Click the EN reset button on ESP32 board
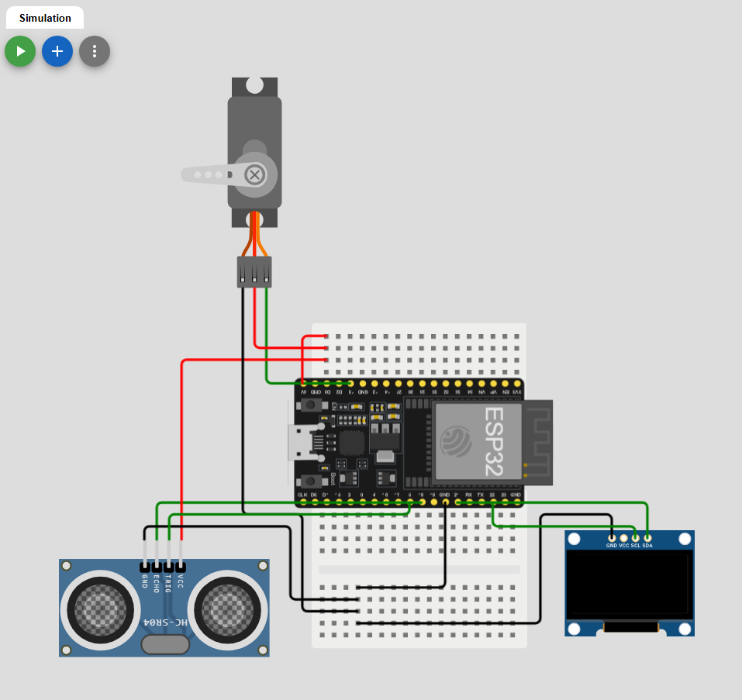The height and width of the screenshot is (700, 742). point(311,405)
